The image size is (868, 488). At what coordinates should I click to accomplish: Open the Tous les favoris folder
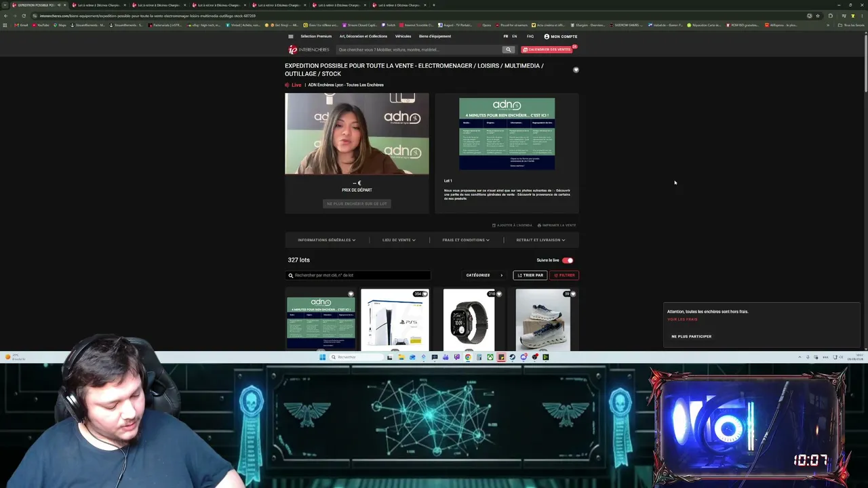tap(852, 25)
